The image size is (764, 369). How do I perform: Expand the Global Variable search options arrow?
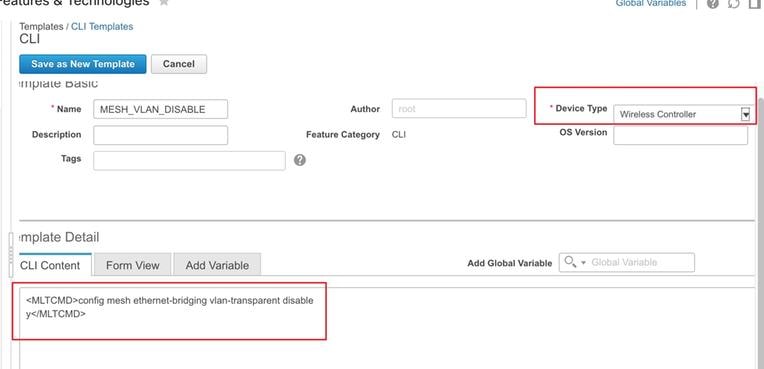583,263
